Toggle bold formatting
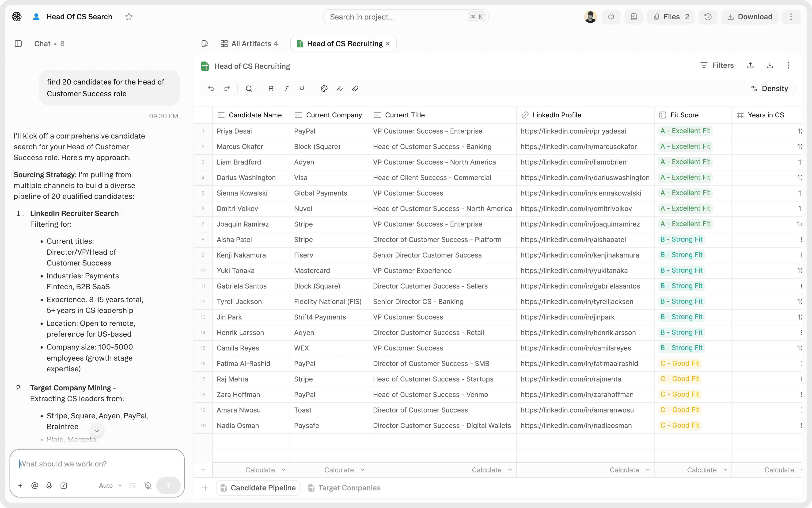Image resolution: width=812 pixels, height=508 pixels. [271, 89]
